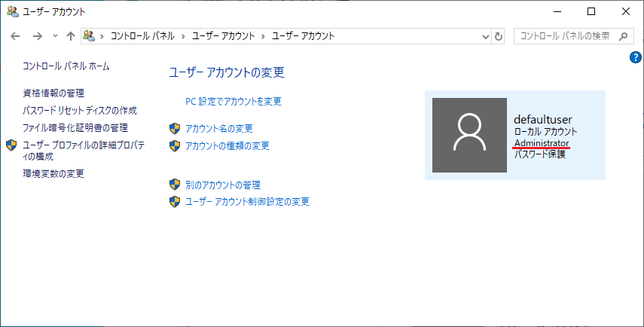
Task: Open アカウントの種類の変更
Action: 227,146
